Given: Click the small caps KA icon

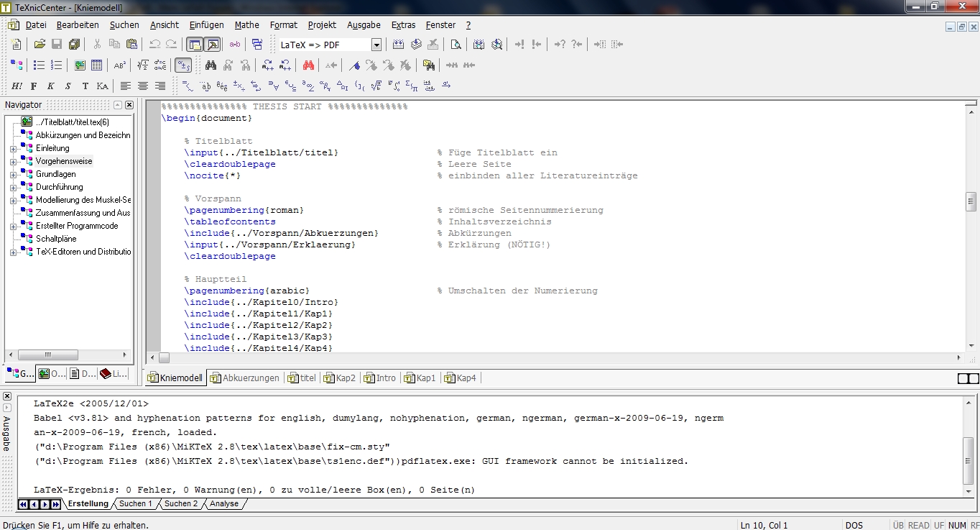Looking at the screenshot, I should coord(103,86).
